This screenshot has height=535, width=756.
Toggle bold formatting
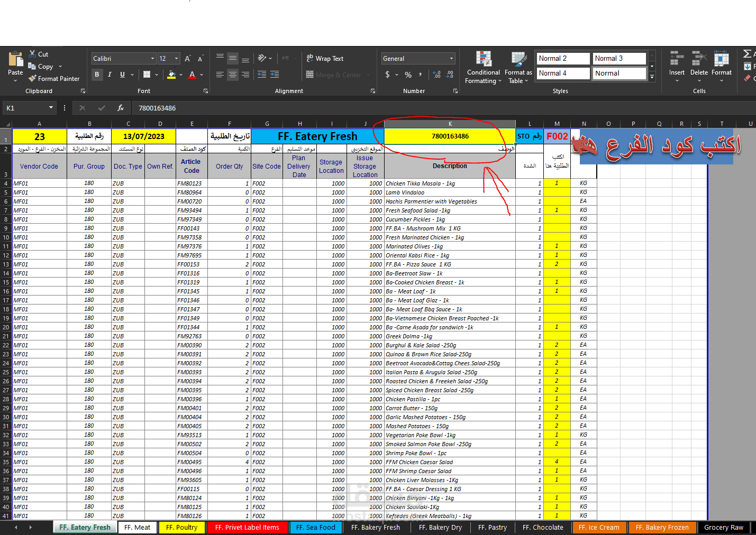pyautogui.click(x=97, y=75)
